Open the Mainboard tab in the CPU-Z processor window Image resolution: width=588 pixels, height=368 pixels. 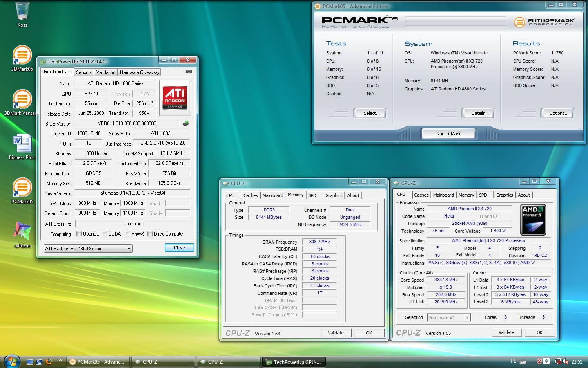tap(443, 195)
